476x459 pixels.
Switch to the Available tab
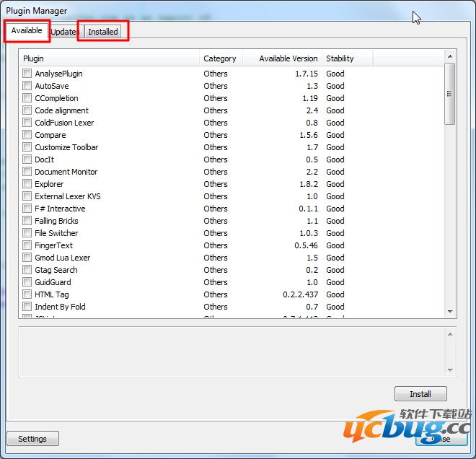tap(27, 31)
